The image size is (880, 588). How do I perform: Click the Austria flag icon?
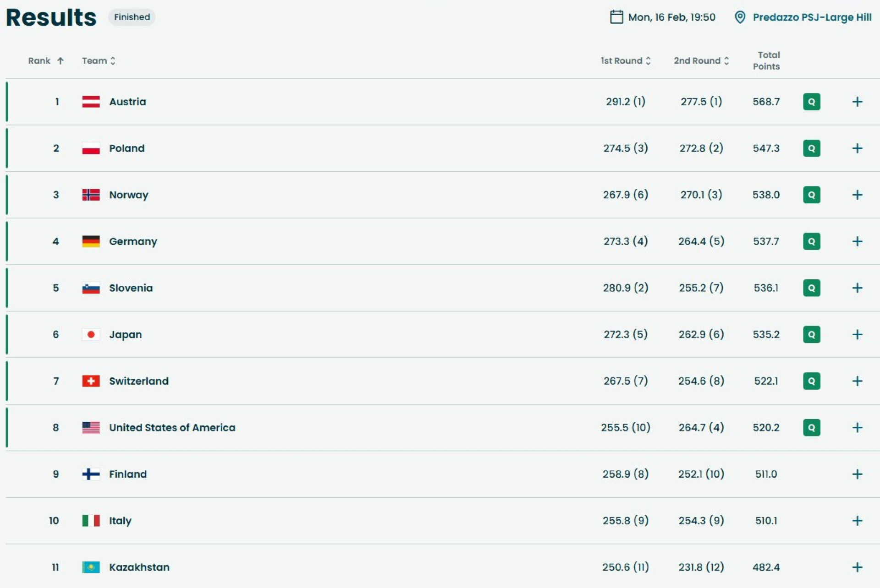(91, 102)
